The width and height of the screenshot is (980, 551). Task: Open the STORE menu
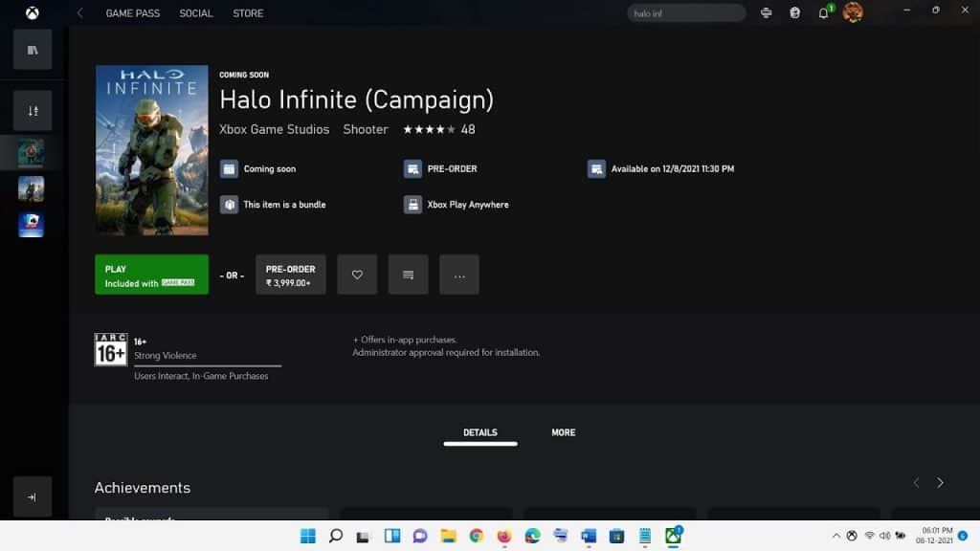click(x=248, y=13)
